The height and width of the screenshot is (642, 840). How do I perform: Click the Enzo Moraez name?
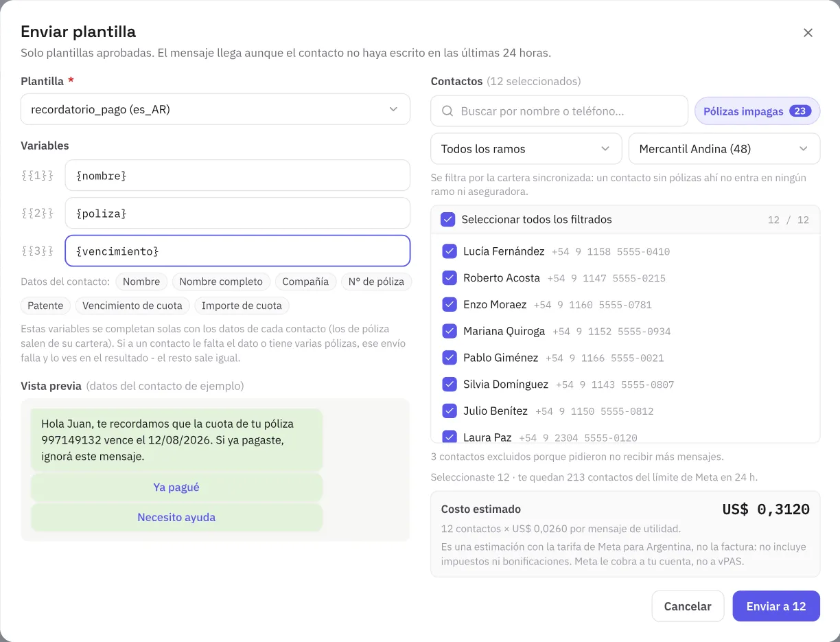coord(495,304)
